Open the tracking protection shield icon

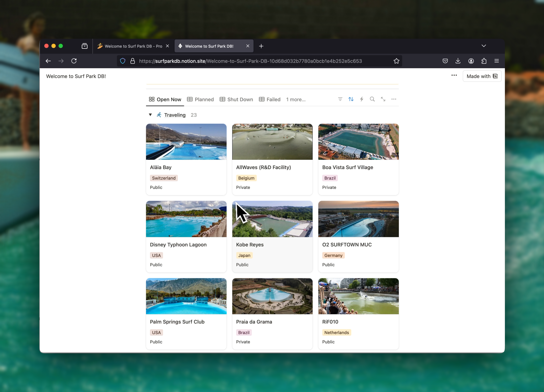(122, 61)
